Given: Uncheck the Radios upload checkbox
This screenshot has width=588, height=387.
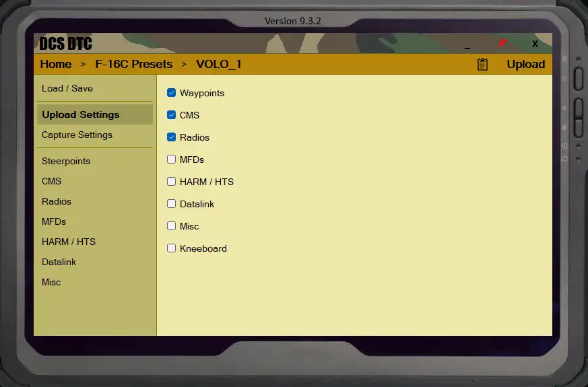Looking at the screenshot, I should point(171,137).
